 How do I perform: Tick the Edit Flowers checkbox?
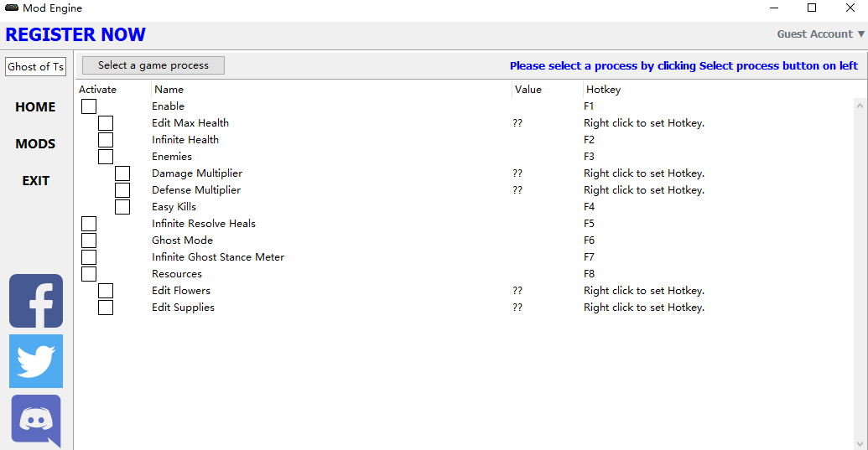tap(106, 291)
